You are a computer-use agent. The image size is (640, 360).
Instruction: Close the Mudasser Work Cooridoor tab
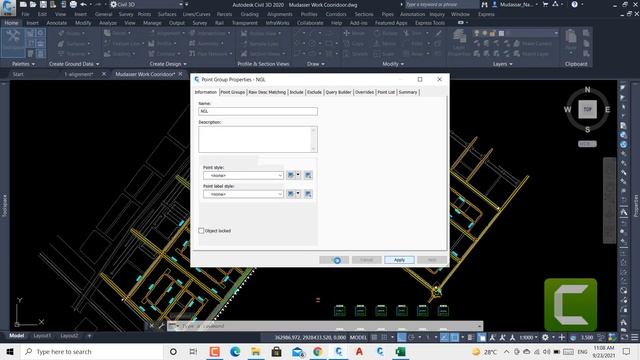click(180, 74)
